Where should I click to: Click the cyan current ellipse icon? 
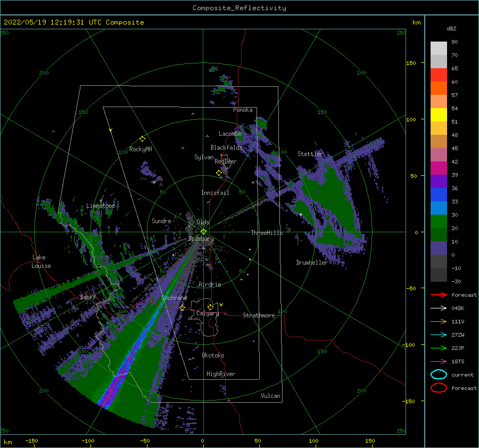point(439,374)
